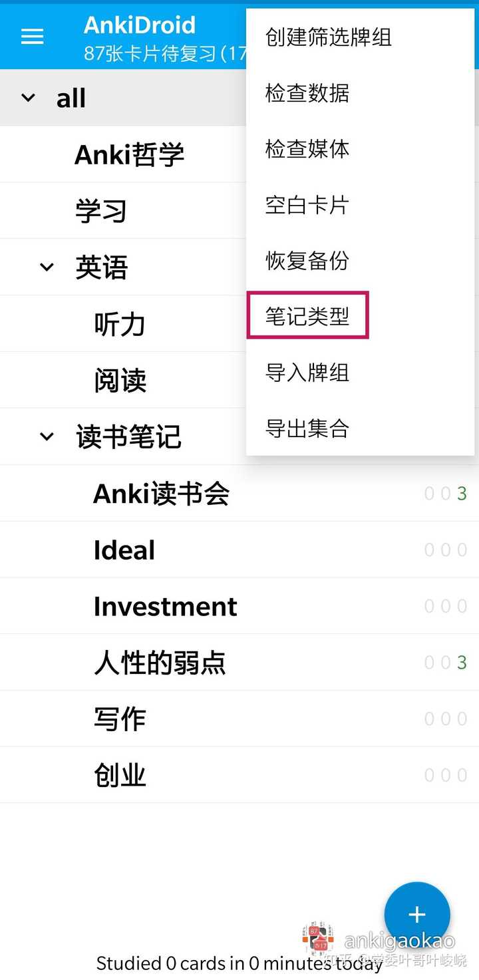Choose 检查数据 menu option
479x980 pixels.
[x=307, y=93]
